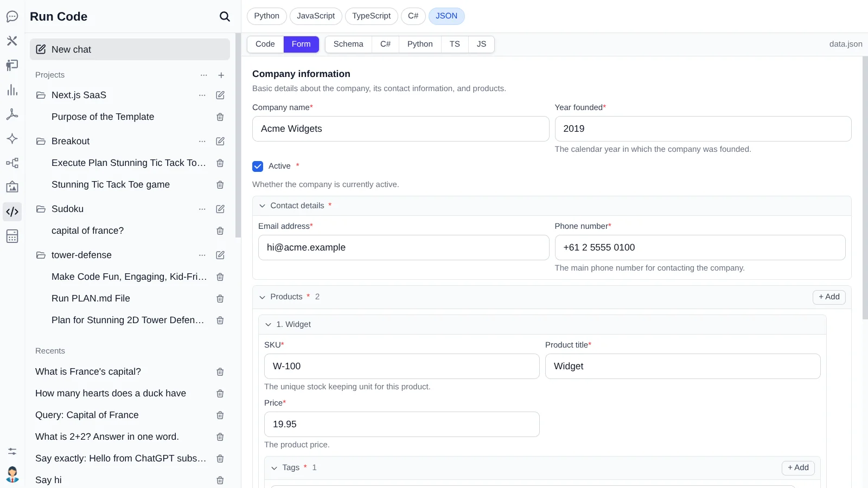Delete the Stunning Tic Tack Toe game chat

pos(220,185)
